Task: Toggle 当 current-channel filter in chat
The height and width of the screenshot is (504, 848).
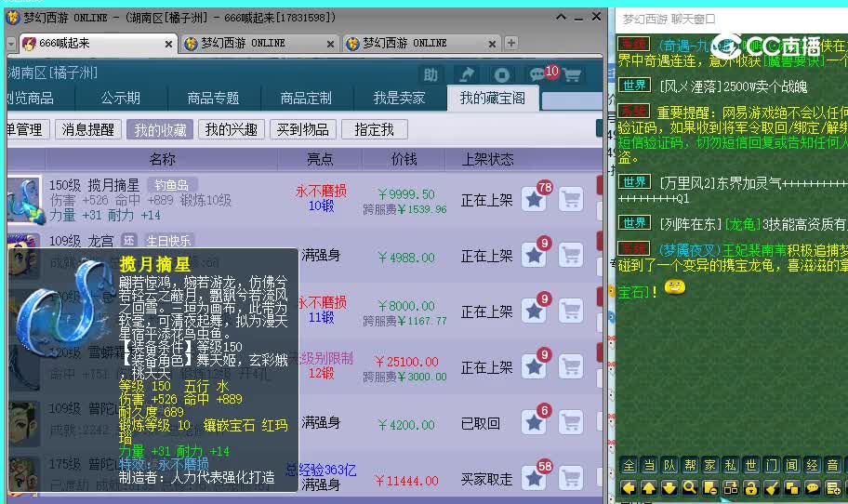Action: pos(649,465)
